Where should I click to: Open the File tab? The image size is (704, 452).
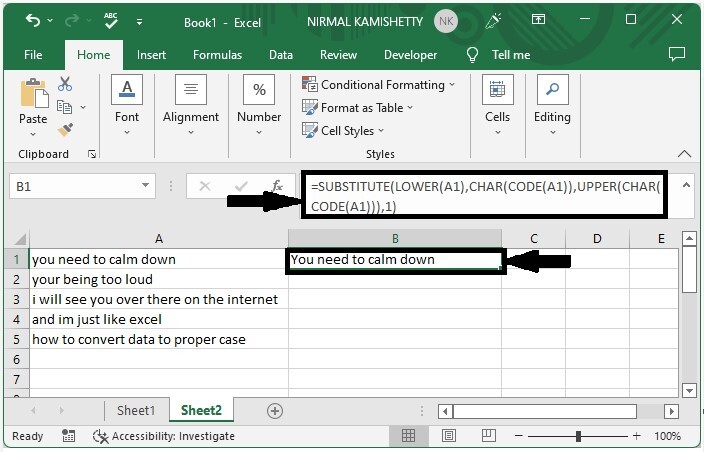(33, 55)
